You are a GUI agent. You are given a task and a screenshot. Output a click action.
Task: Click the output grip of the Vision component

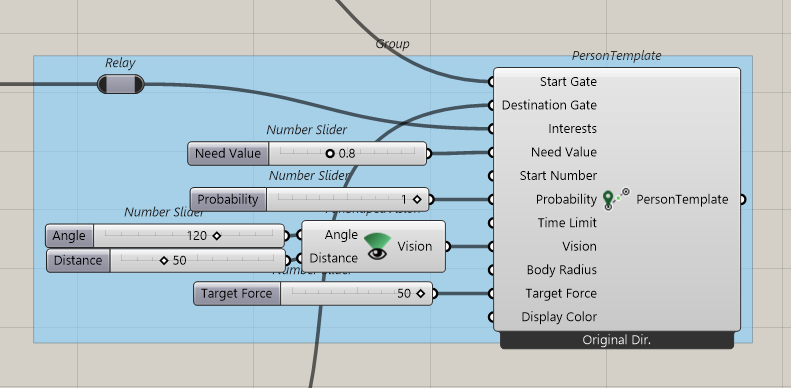click(x=448, y=246)
